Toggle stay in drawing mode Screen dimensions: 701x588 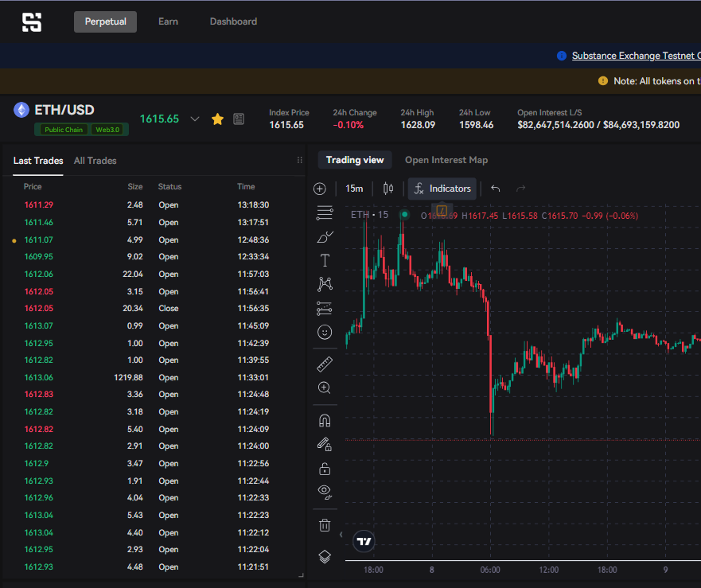click(x=325, y=444)
